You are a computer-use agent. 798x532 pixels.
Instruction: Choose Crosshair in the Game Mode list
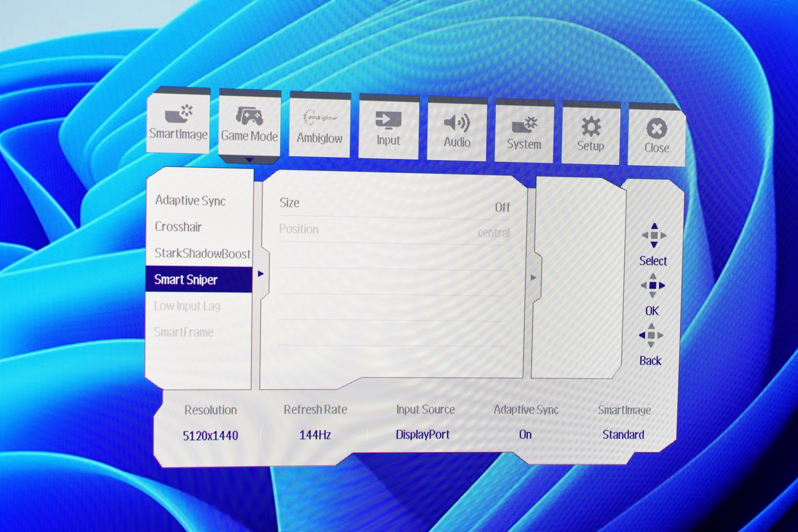click(x=179, y=227)
